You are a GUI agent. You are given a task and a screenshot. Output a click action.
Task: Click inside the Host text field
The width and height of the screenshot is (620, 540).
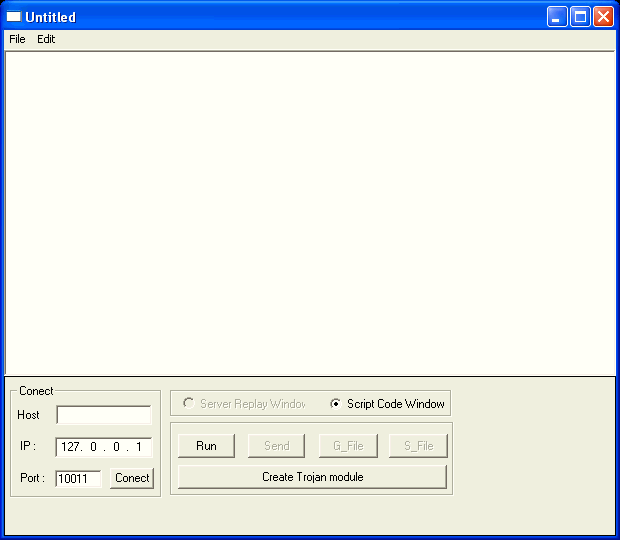[x=103, y=415]
